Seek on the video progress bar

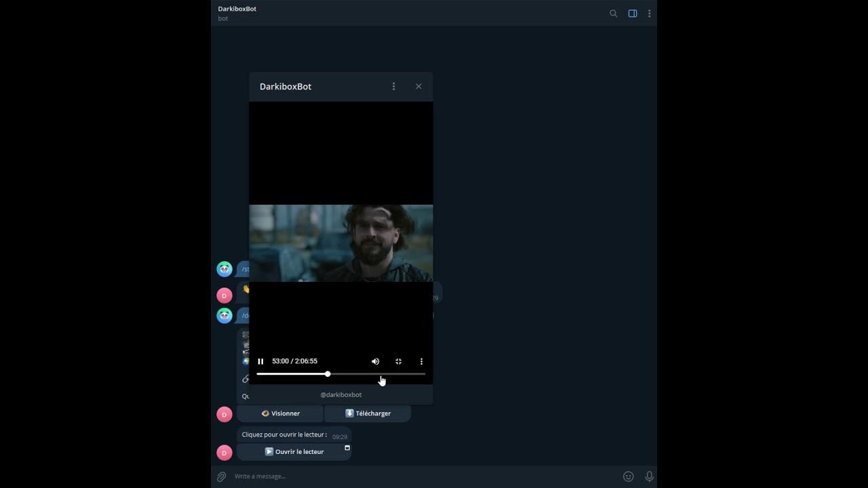(341, 374)
